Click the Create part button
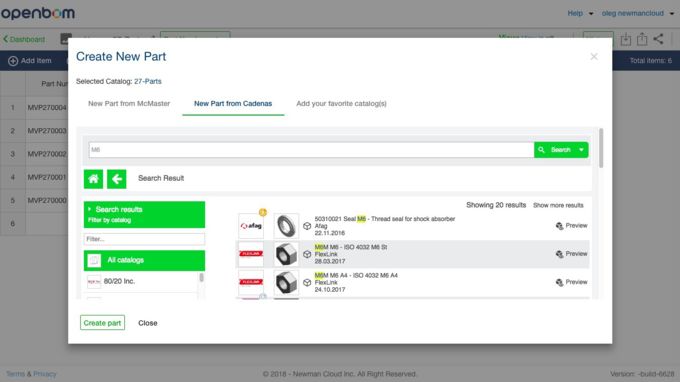Screen dimensions: 680x382 [102, 323]
